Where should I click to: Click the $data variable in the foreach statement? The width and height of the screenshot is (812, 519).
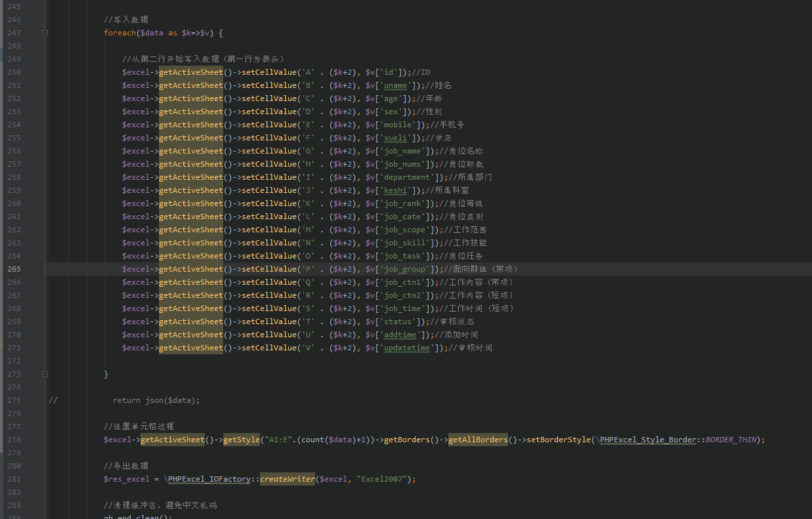152,32
